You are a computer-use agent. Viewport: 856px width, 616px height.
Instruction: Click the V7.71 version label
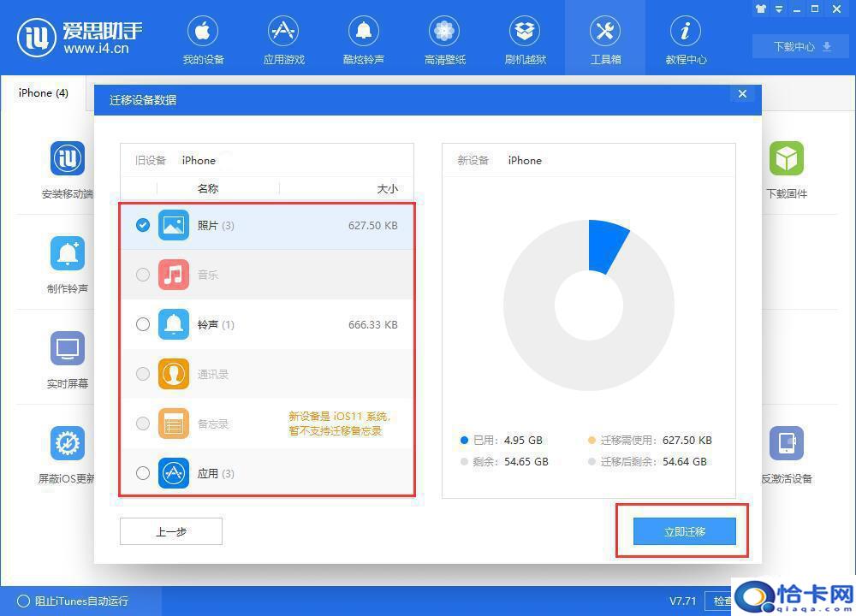click(x=682, y=601)
